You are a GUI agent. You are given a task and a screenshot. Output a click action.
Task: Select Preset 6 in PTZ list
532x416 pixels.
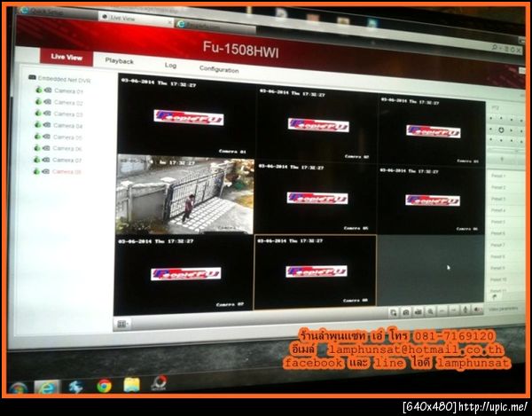click(x=498, y=233)
